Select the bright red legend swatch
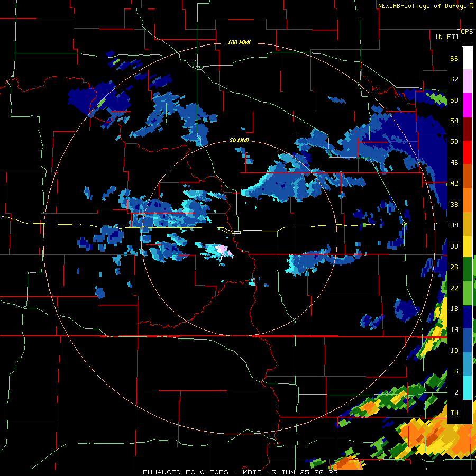 tap(467, 152)
